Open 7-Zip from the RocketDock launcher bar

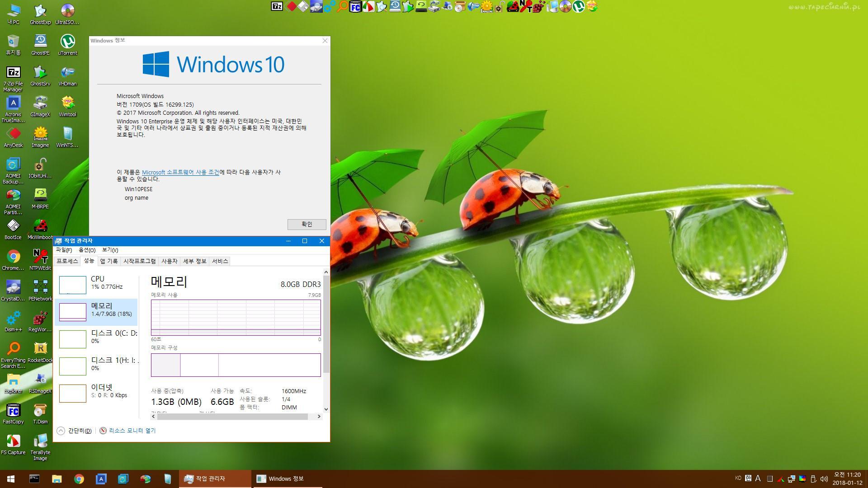pyautogui.click(x=277, y=6)
